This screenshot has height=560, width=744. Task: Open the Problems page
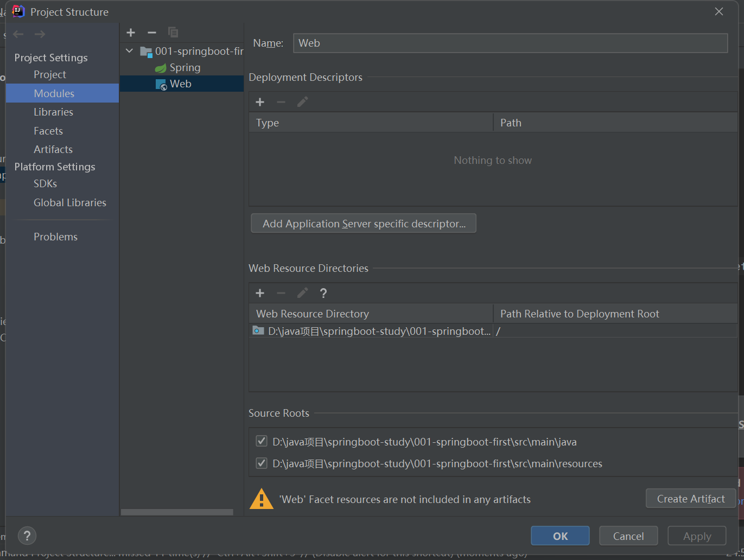click(55, 237)
